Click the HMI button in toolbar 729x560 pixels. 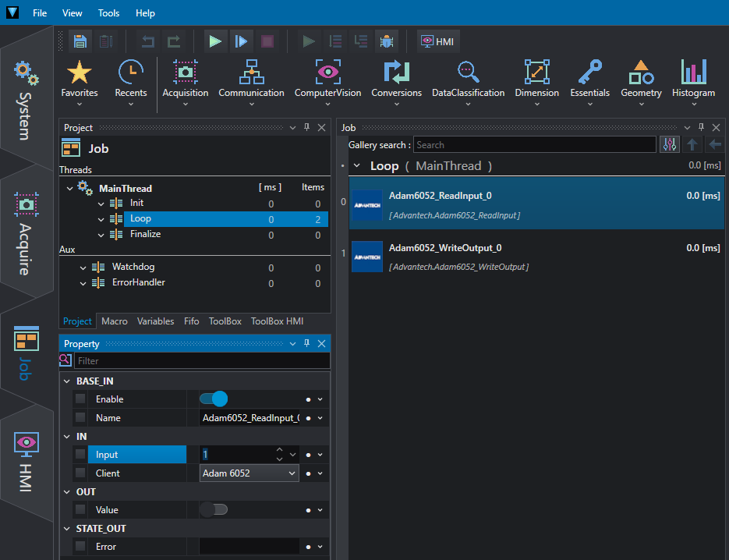(x=437, y=41)
